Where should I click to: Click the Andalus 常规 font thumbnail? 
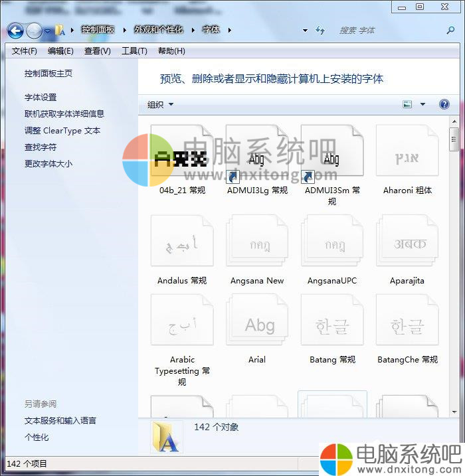[x=182, y=243]
